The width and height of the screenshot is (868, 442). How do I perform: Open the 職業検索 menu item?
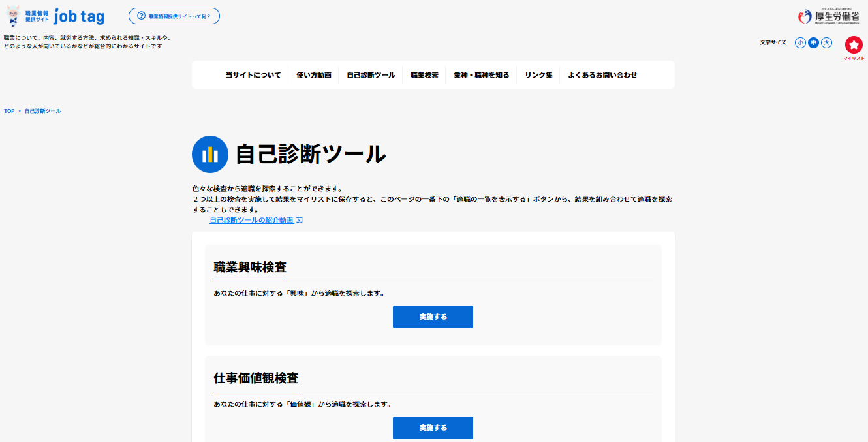pos(424,75)
